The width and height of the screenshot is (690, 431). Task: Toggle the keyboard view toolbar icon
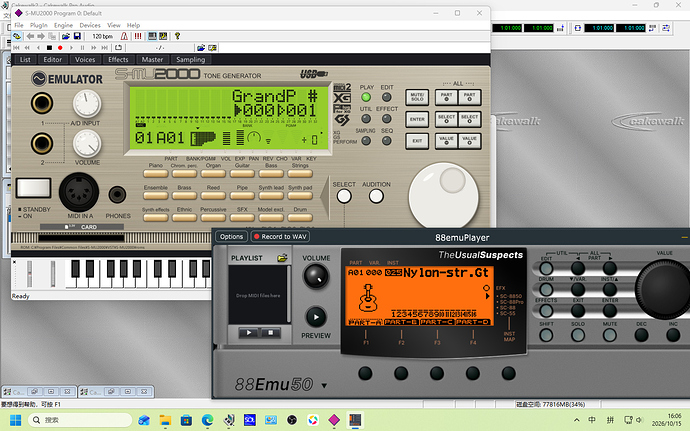(152, 36)
